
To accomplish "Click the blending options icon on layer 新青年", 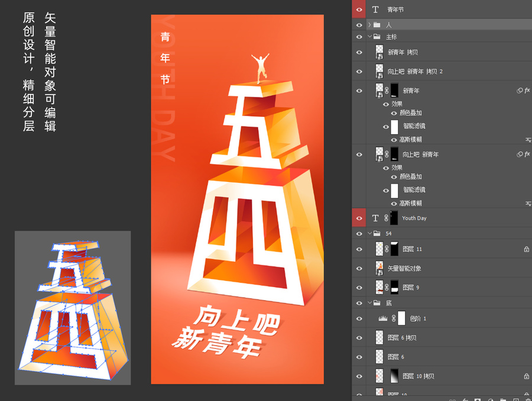I will [x=520, y=90].
